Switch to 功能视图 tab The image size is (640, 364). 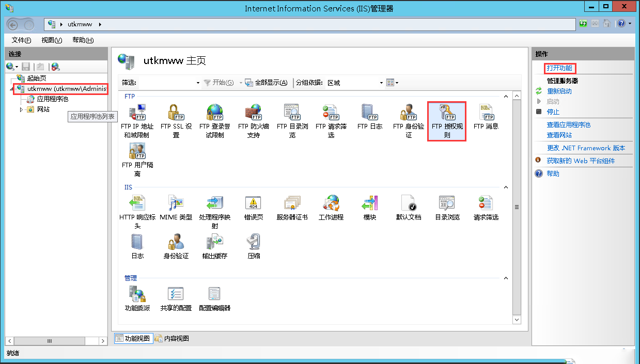pos(133,339)
